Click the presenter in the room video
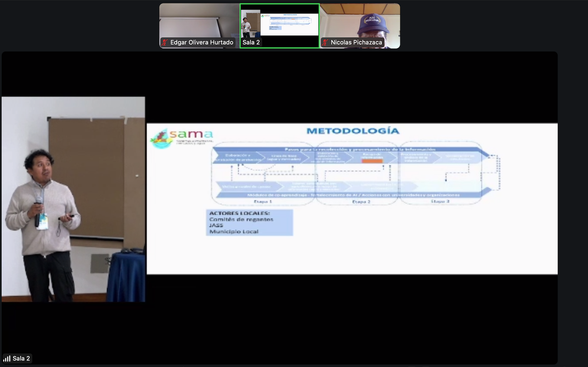 click(42, 213)
